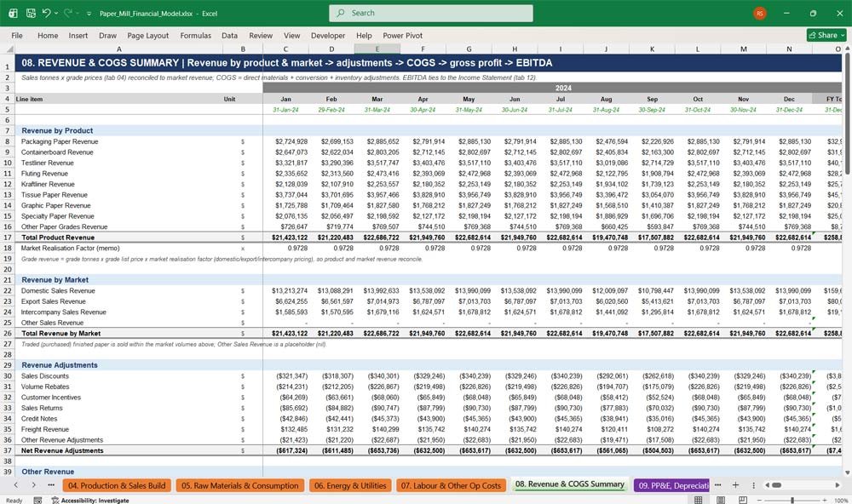Open the Help ribbon tab
This screenshot has width=852, height=504.
point(364,35)
